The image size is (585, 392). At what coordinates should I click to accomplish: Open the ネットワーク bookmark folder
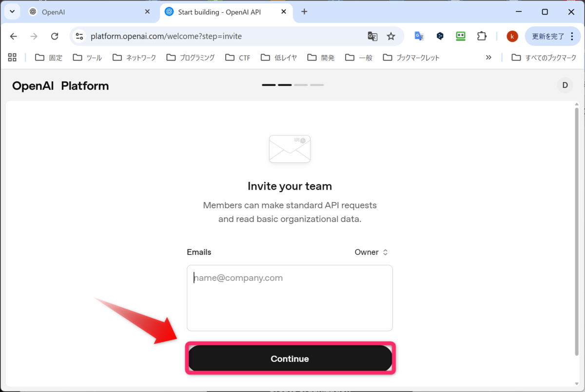point(134,58)
